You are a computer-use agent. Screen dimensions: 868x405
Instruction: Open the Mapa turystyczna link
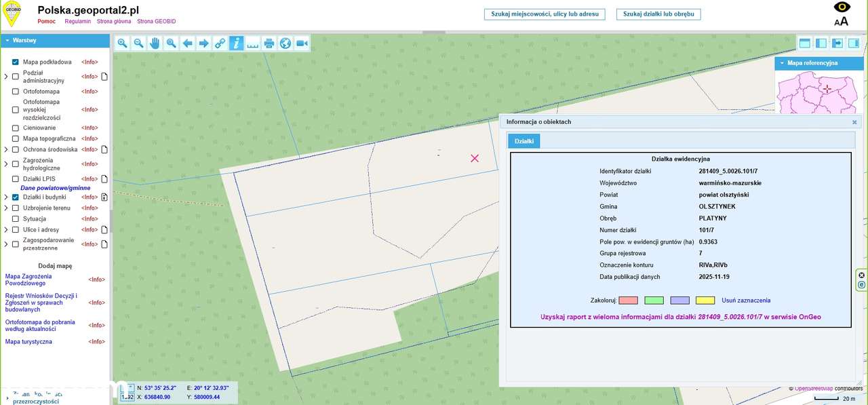click(28, 342)
